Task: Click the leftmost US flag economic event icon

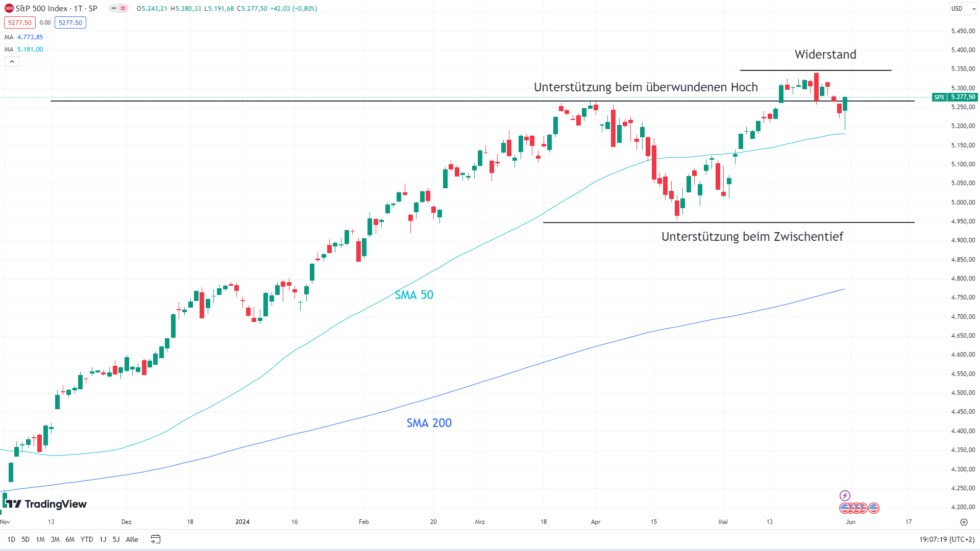Action: pyautogui.click(x=844, y=508)
